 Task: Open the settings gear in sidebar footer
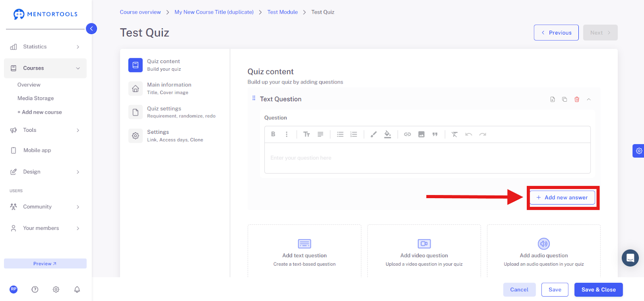56,289
